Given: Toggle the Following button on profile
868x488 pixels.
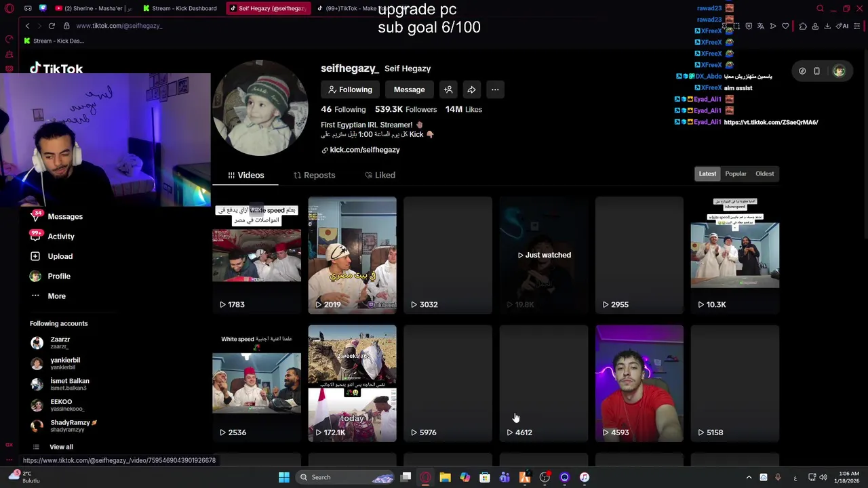Looking at the screenshot, I should (x=350, y=89).
